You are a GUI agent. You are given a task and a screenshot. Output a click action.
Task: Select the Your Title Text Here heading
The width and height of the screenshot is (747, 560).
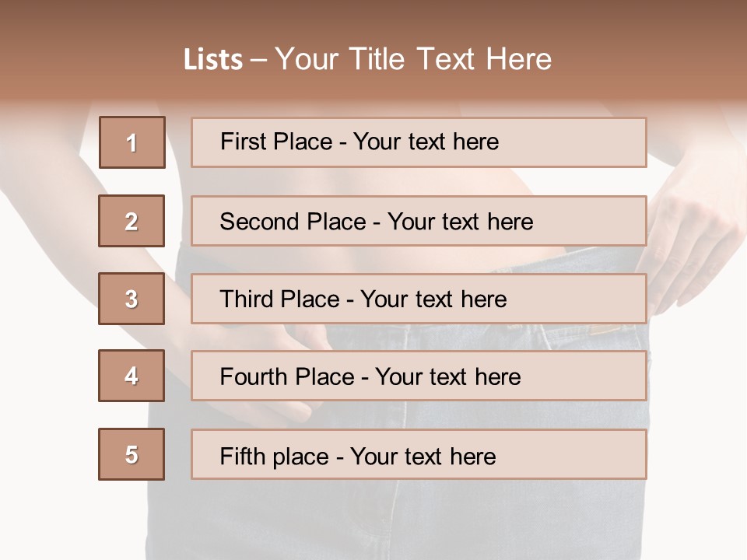pos(413,59)
